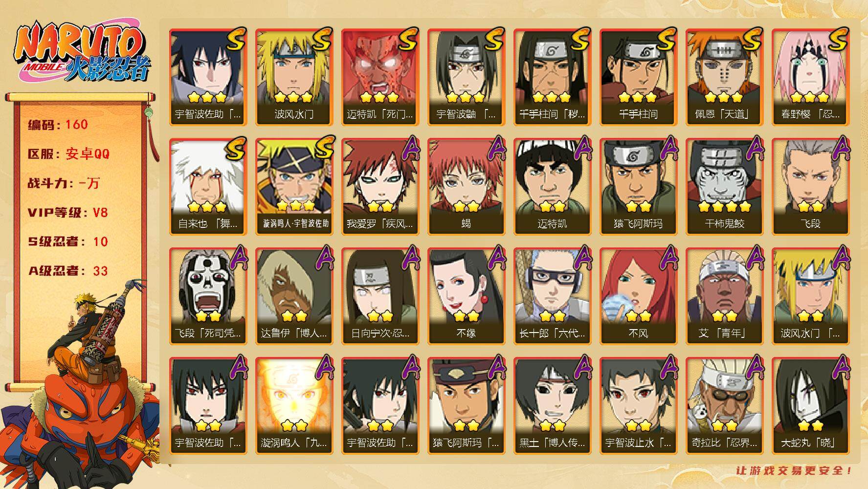Image resolution: width=868 pixels, height=489 pixels.
Task: Click the 不风 red-haired ninja card
Action: click(x=638, y=296)
